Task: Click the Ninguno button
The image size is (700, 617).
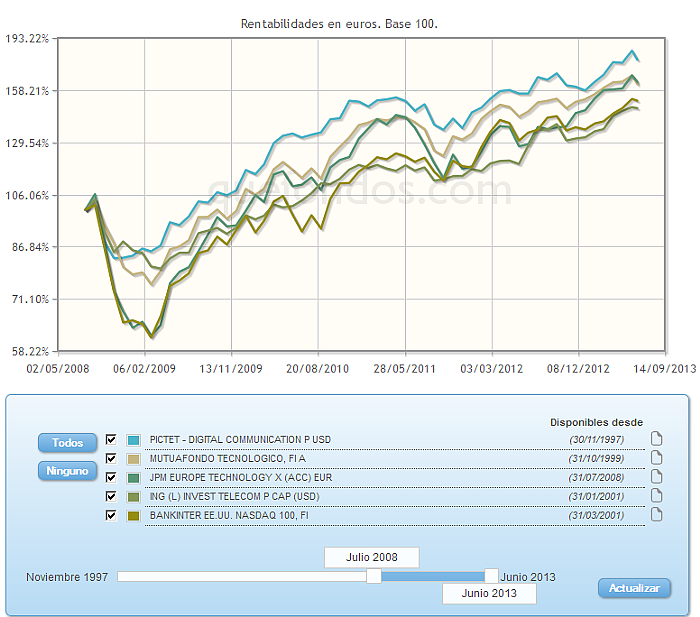Action: 67,471
